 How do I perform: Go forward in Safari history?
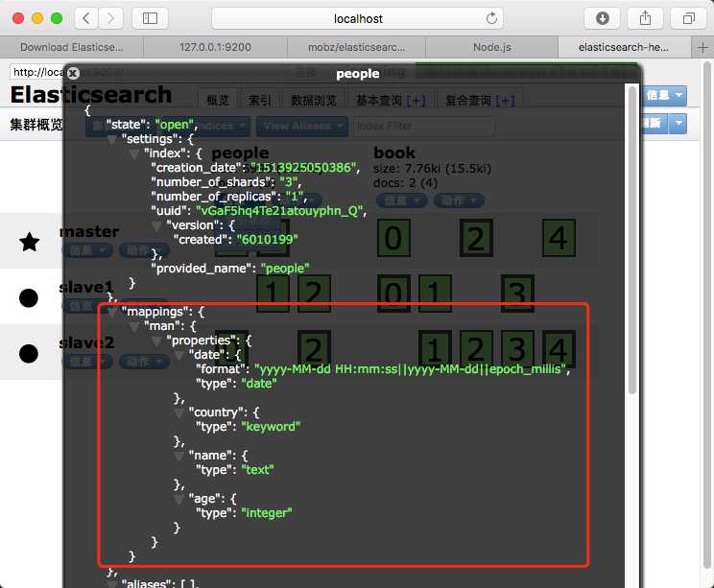(110, 18)
